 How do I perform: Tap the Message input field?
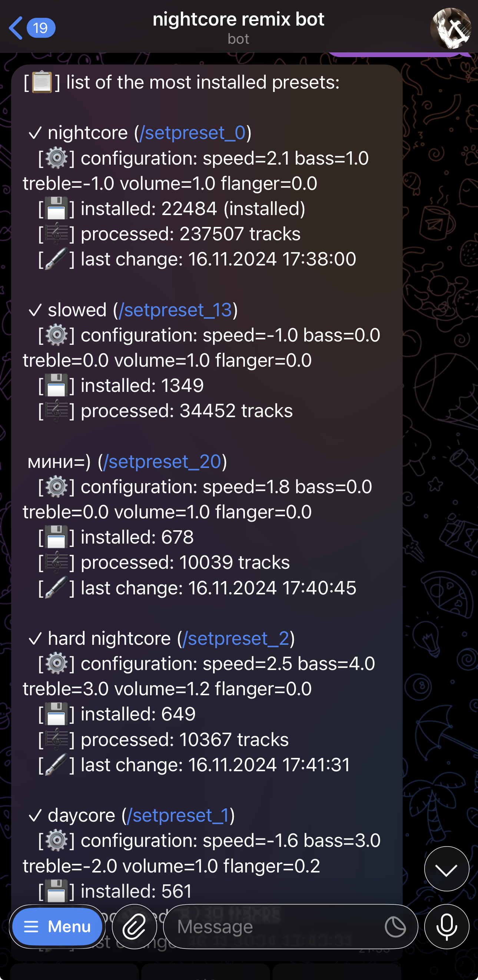266,927
